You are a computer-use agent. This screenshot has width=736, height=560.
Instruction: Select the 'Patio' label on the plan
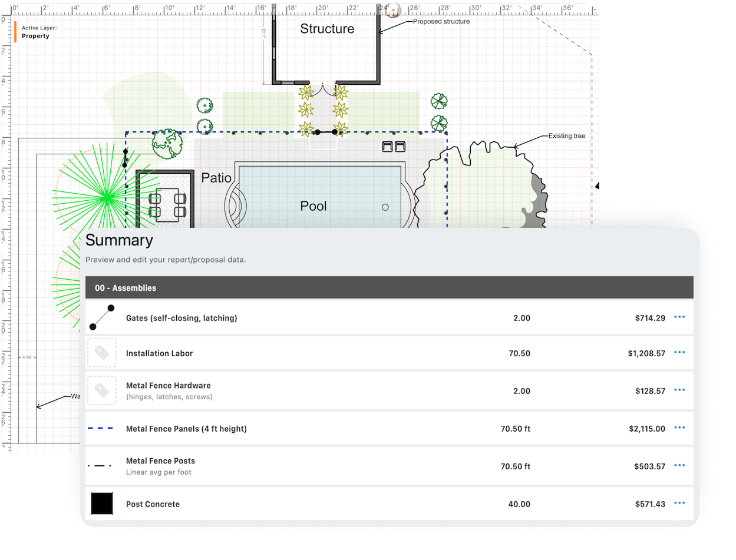click(x=216, y=177)
